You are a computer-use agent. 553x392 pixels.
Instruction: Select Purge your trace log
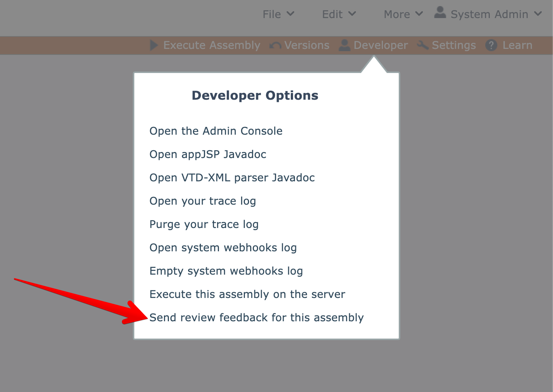tap(204, 224)
